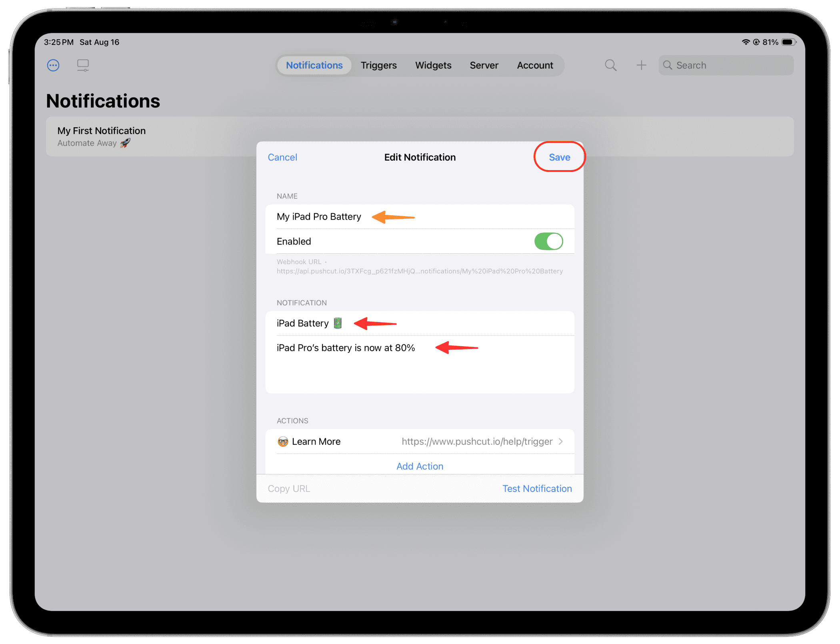Open the Learn More action row

point(420,441)
